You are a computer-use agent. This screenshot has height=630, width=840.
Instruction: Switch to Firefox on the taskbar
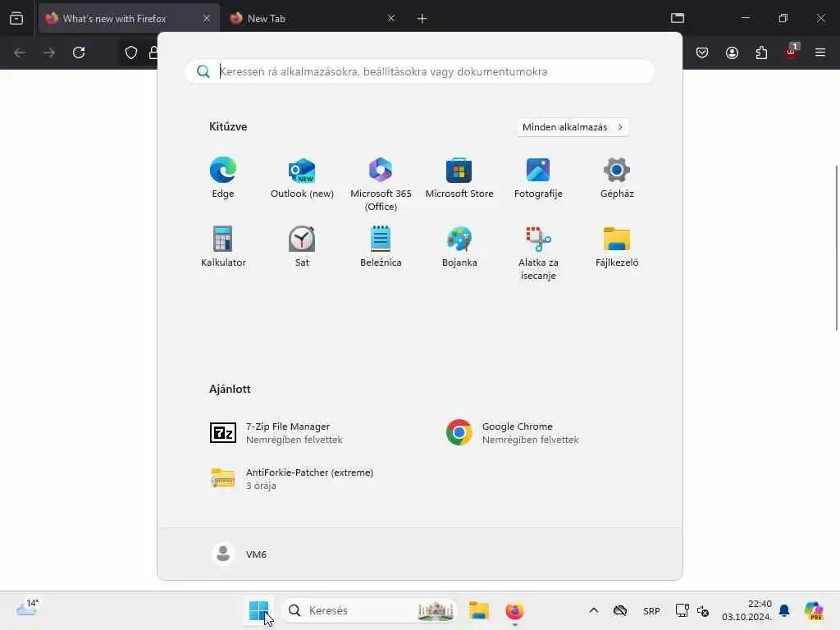pyautogui.click(x=514, y=610)
